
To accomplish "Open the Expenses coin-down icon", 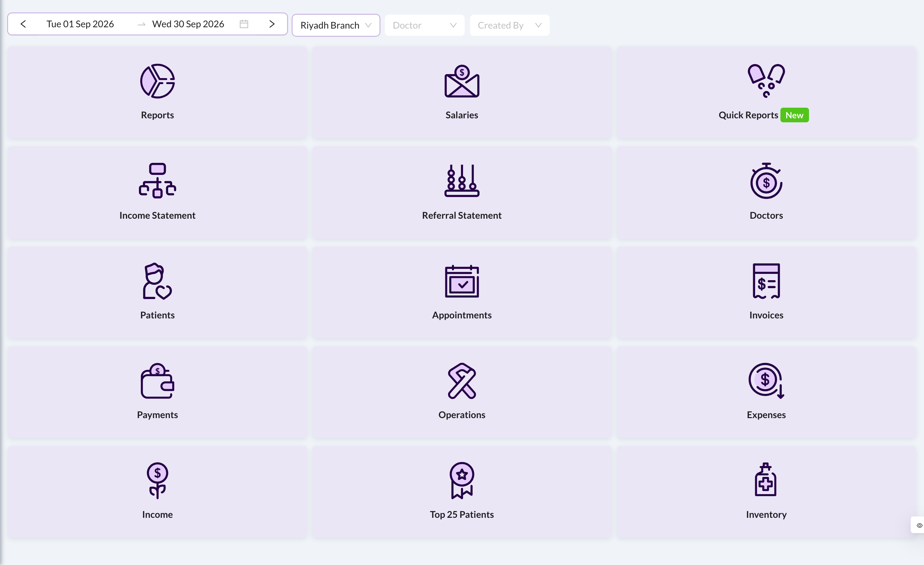I will point(766,381).
